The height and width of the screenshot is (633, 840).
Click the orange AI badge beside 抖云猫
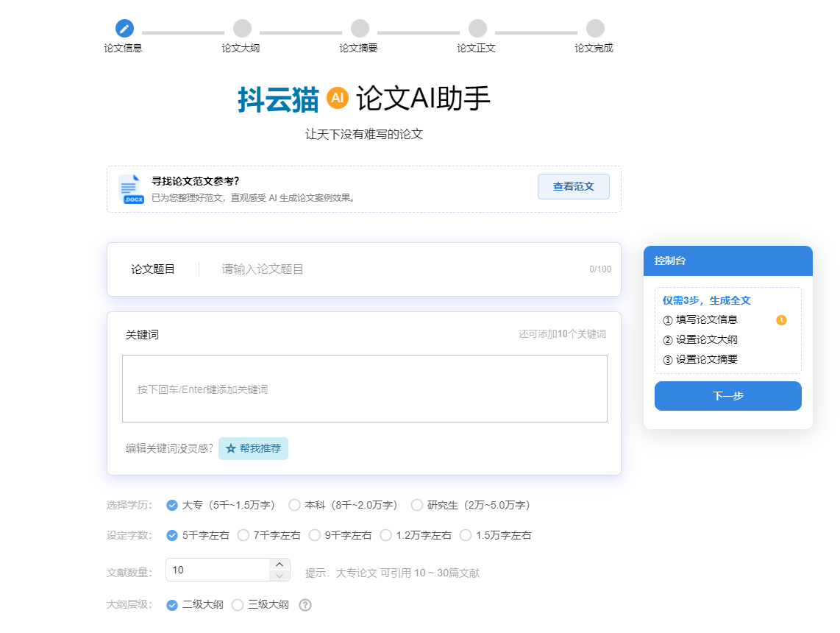[338, 96]
